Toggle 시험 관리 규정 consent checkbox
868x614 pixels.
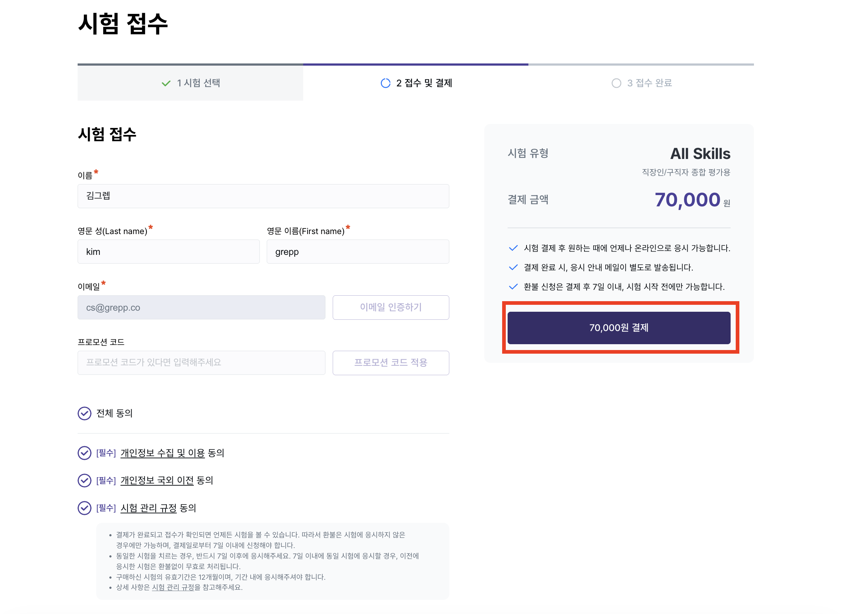pos(84,508)
